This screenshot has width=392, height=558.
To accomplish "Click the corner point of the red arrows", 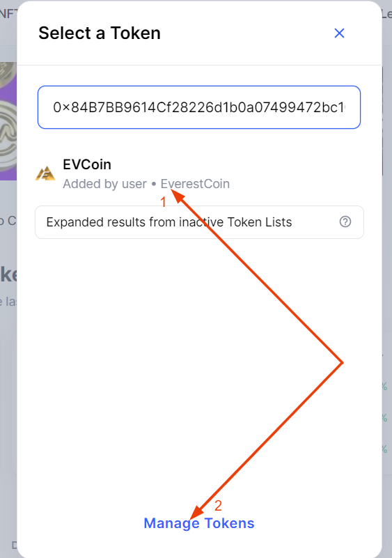I will (x=341, y=363).
